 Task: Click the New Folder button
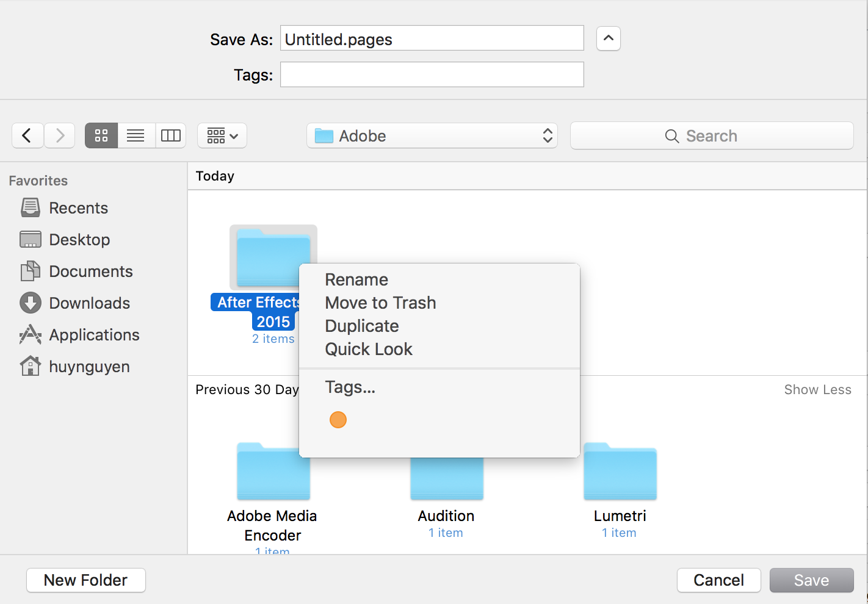click(x=86, y=580)
